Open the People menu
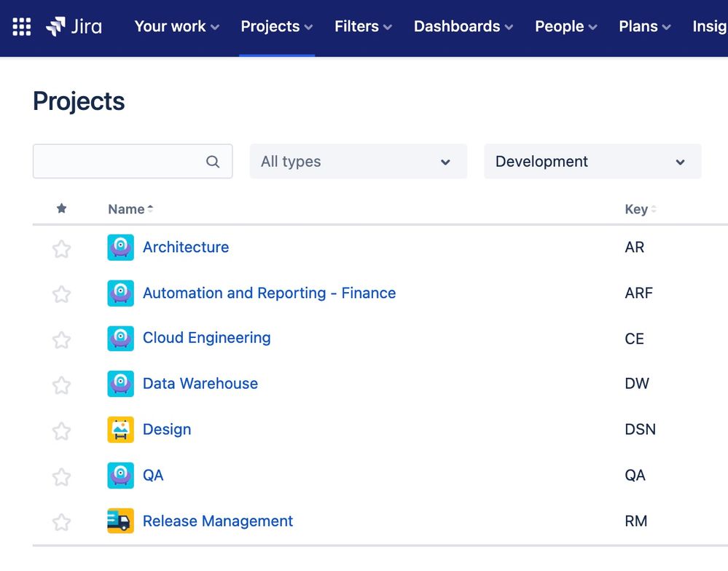The height and width of the screenshot is (571, 728). [x=565, y=27]
